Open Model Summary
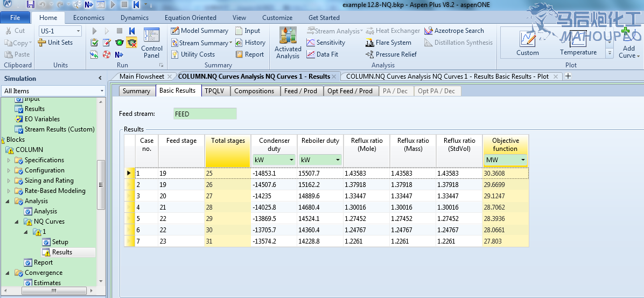 coord(199,31)
